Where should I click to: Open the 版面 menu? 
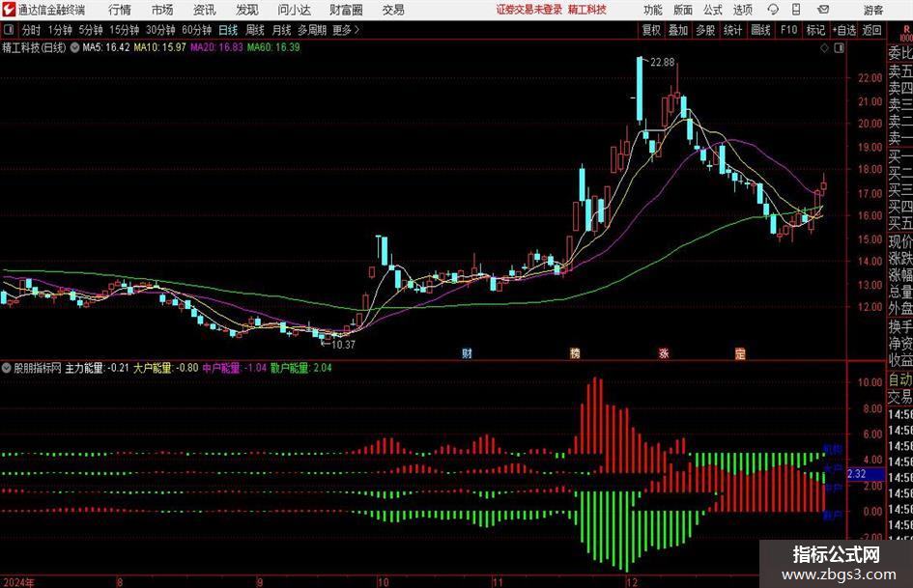point(683,10)
